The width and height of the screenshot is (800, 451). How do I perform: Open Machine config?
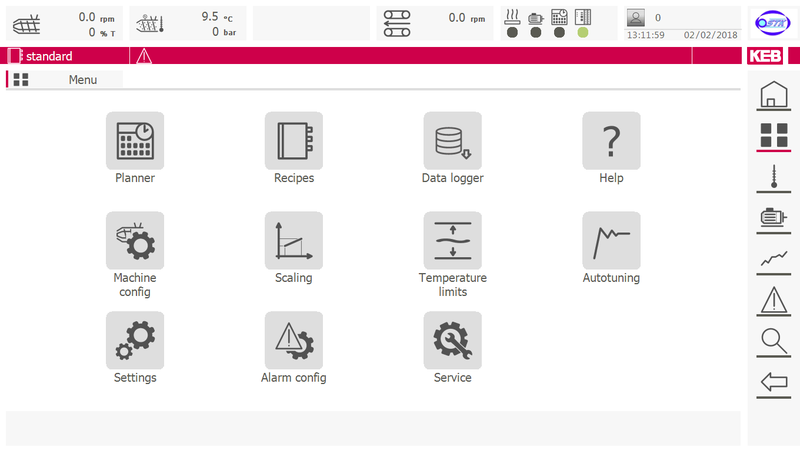tap(135, 241)
